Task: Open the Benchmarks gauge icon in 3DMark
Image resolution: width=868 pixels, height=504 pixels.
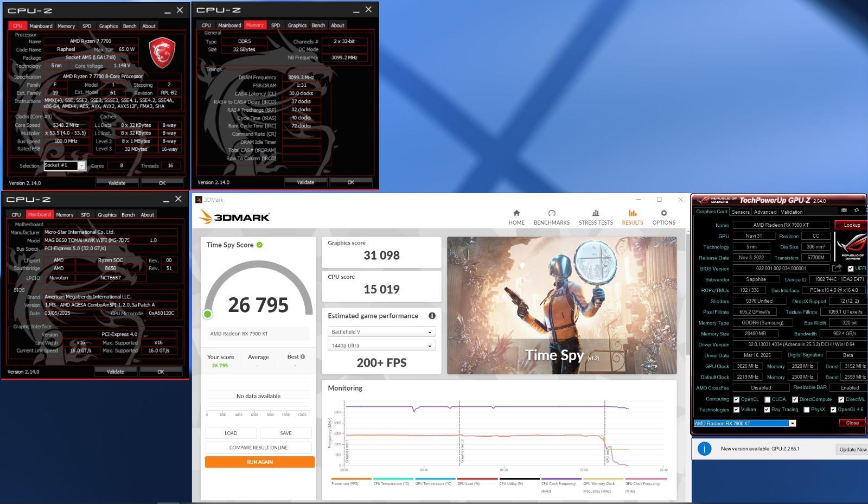Action: (552, 213)
